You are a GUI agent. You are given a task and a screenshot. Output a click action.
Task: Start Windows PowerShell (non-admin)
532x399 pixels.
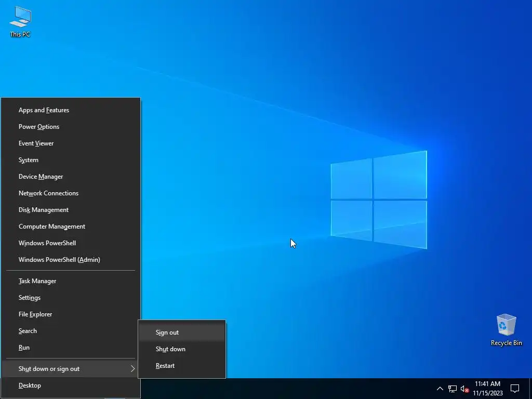[71, 243]
